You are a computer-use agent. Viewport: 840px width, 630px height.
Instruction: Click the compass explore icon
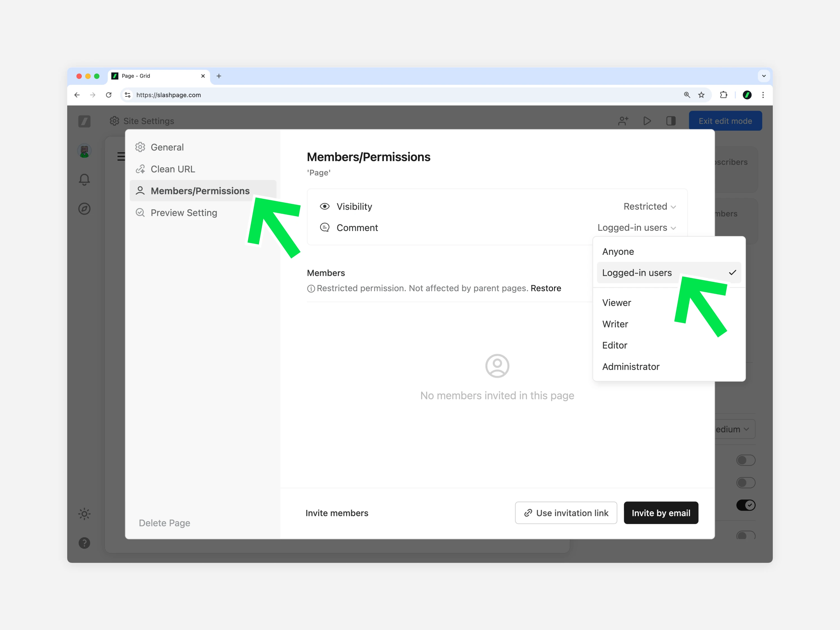tap(84, 209)
